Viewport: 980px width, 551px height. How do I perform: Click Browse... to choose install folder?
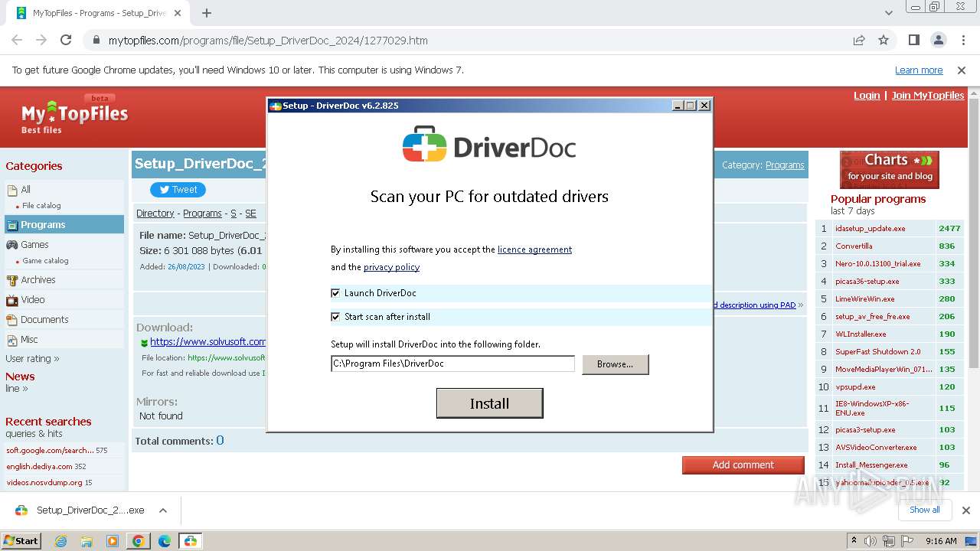(616, 364)
